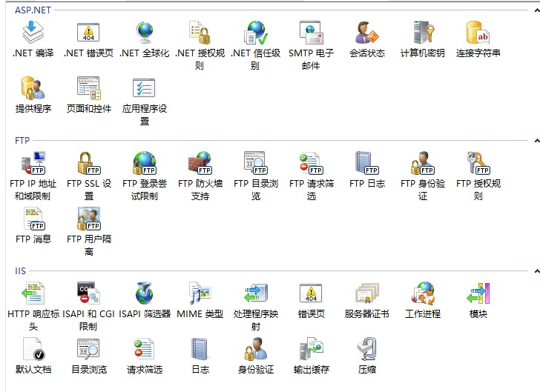Select the .NET 全球化 globe icon
The width and height of the screenshot is (540, 392).
(x=145, y=33)
